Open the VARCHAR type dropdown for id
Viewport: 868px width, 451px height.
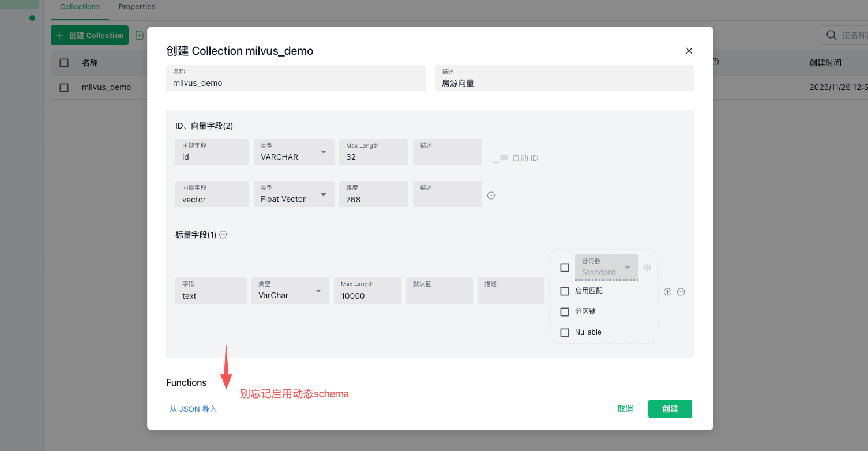coord(294,152)
